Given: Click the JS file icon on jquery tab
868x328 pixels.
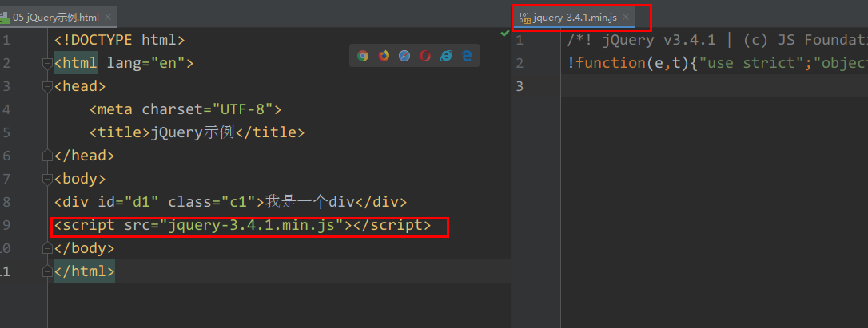Looking at the screenshot, I should click(x=524, y=18).
